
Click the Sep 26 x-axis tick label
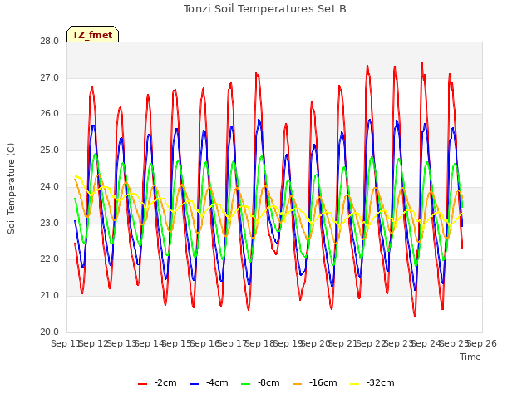(x=482, y=343)
